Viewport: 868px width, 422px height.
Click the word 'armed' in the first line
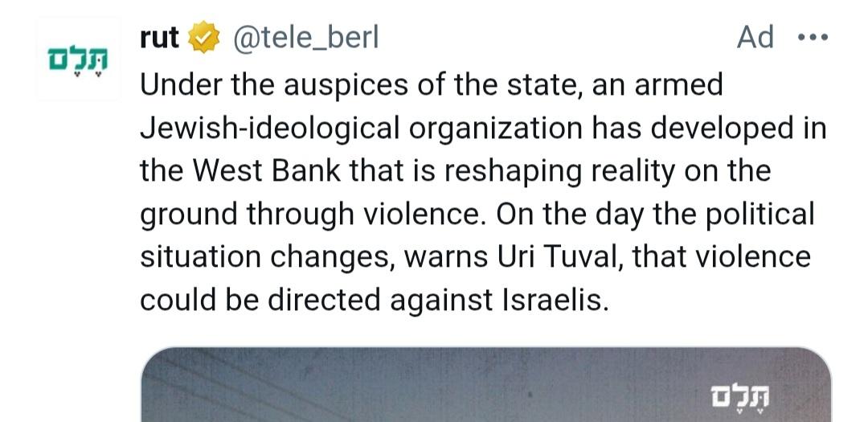point(678,85)
